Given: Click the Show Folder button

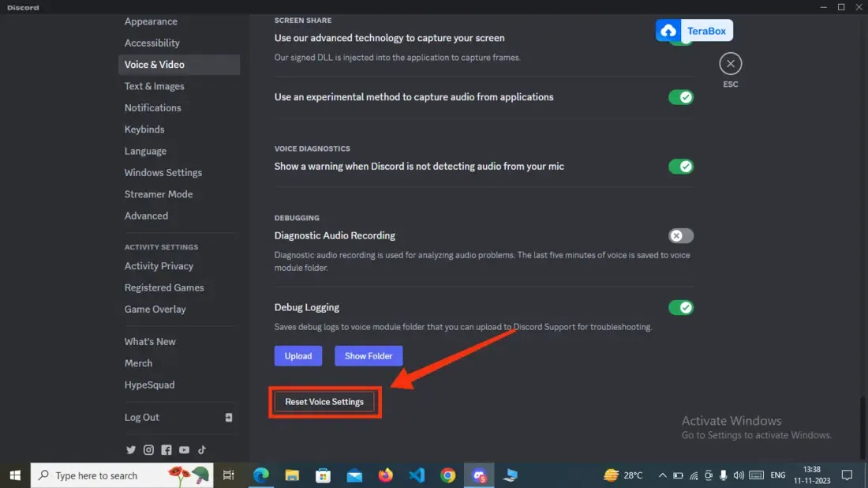Looking at the screenshot, I should [x=369, y=355].
